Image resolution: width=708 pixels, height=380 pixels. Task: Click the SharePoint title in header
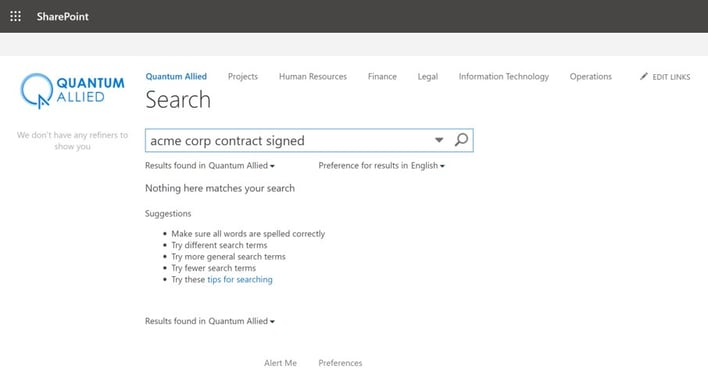click(x=63, y=17)
